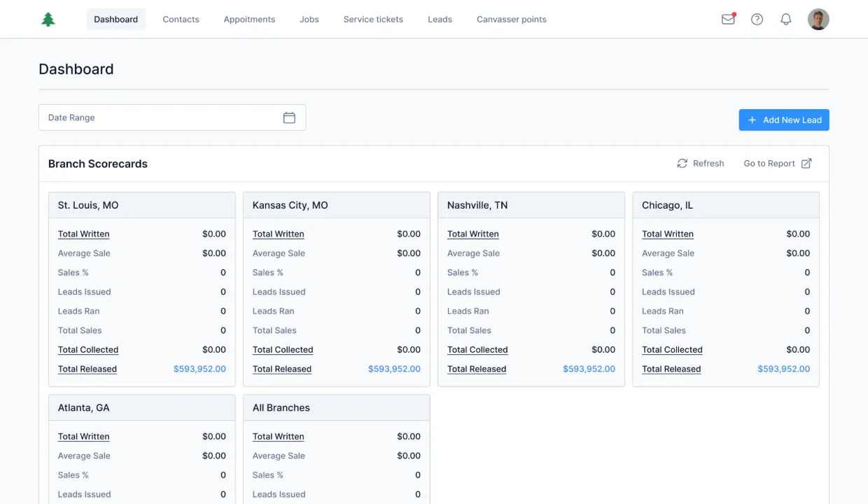Open Total Collected link in St. Louis card
Image resolution: width=868 pixels, height=504 pixels.
click(x=88, y=349)
